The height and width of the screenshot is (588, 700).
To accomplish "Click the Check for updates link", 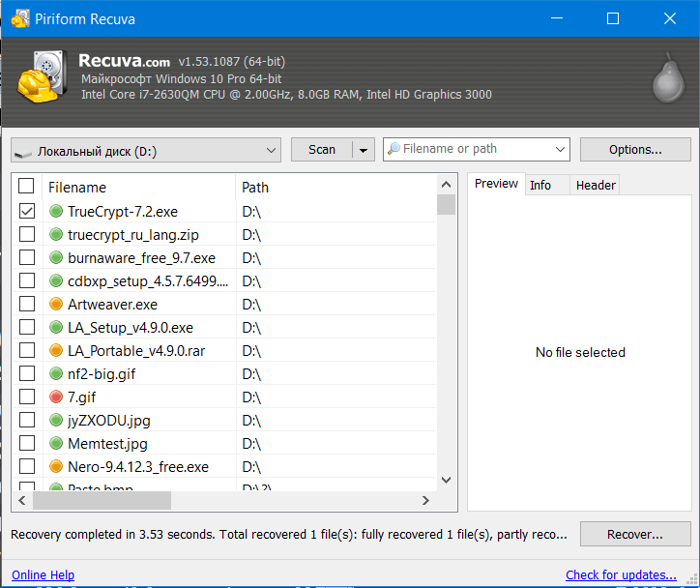I will (x=621, y=574).
